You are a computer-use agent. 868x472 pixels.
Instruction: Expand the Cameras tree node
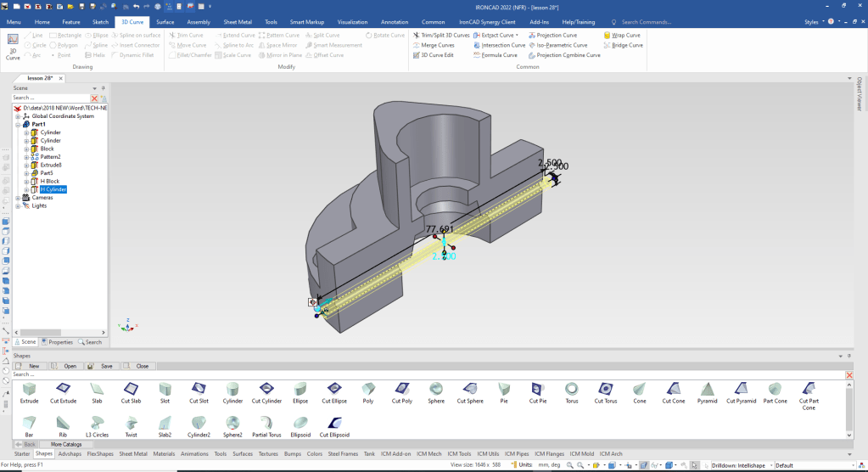click(18, 198)
